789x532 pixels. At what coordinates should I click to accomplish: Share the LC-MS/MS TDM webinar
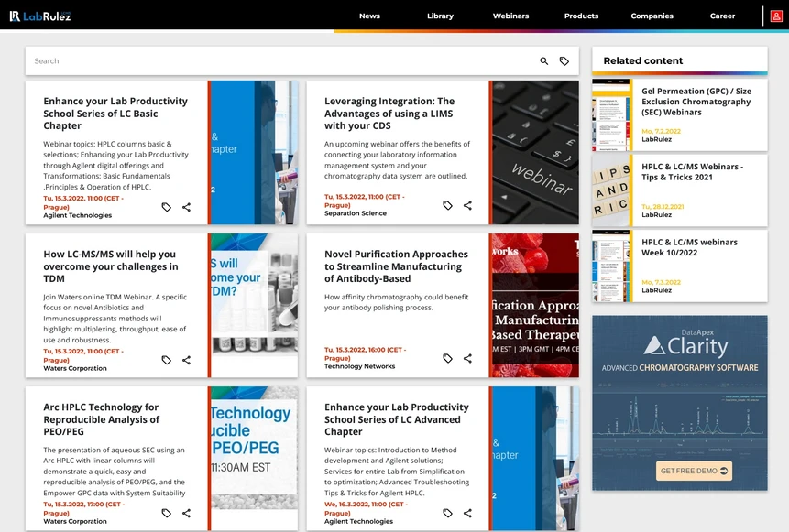pyautogui.click(x=186, y=360)
